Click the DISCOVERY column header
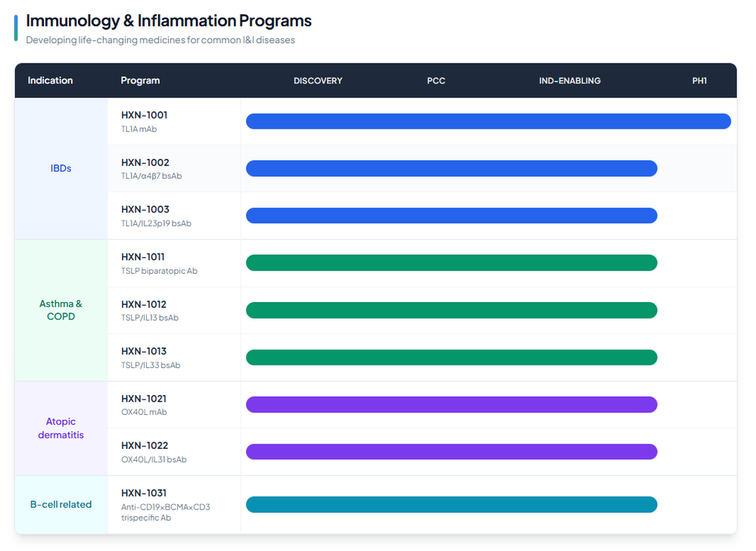 point(318,81)
